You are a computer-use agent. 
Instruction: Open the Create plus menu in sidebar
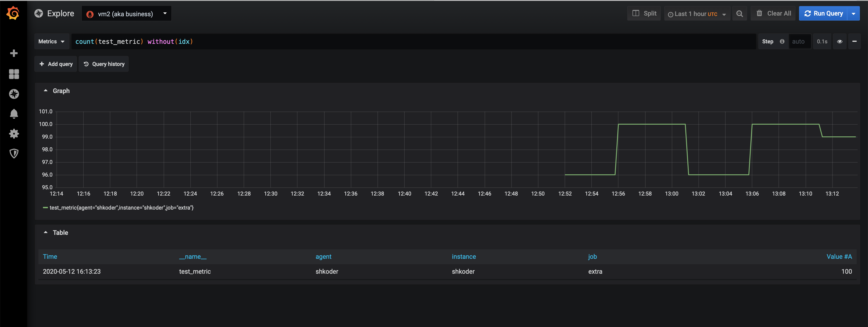click(x=14, y=53)
